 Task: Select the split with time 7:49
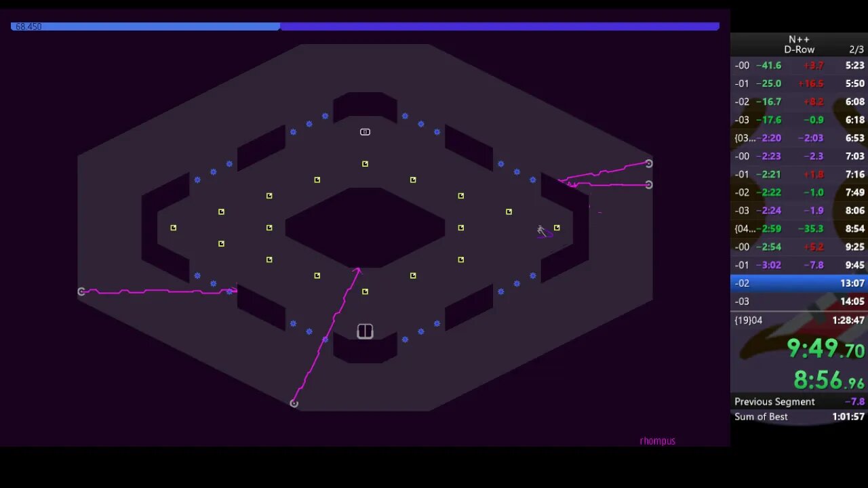pos(799,192)
